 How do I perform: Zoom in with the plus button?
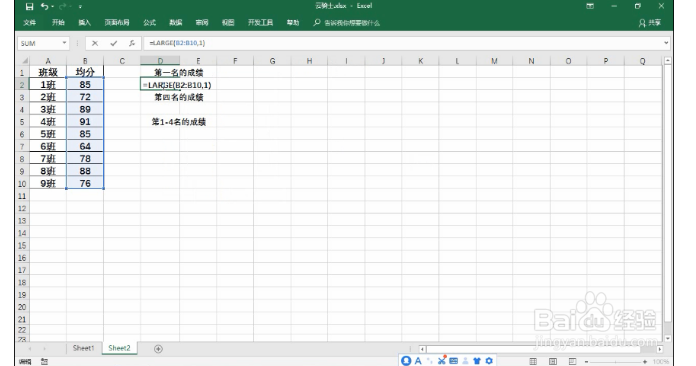(x=645, y=362)
